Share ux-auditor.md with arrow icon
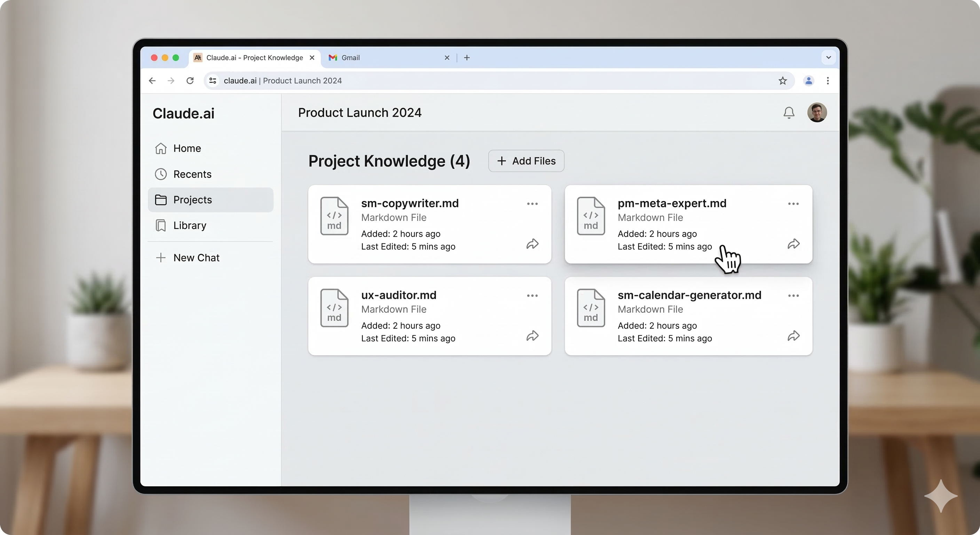980x535 pixels. tap(532, 336)
